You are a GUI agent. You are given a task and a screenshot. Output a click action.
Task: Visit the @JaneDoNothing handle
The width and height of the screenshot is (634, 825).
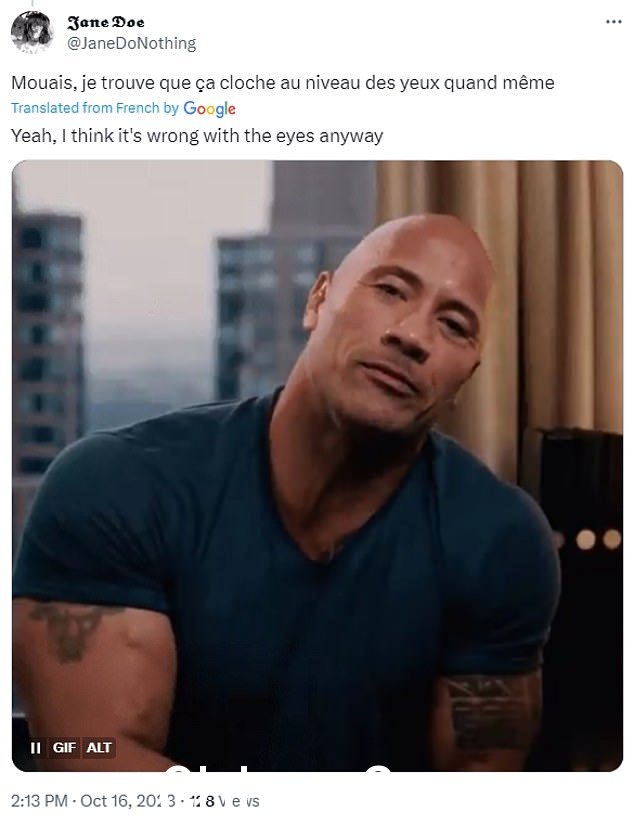[131, 44]
